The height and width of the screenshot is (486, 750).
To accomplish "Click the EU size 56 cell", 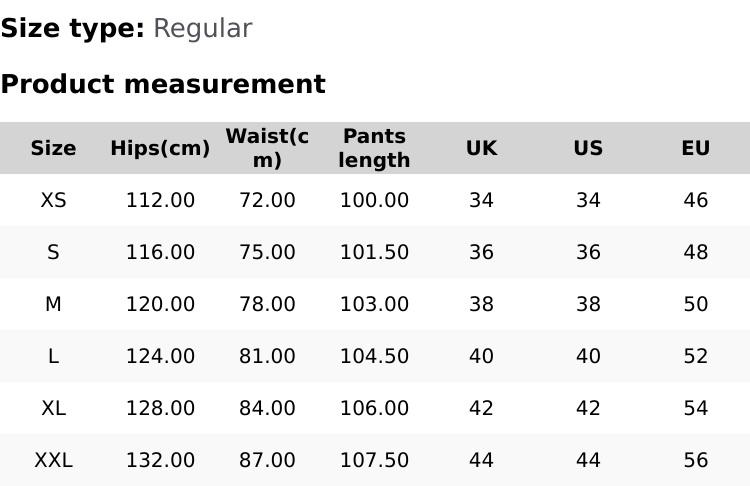I will (x=695, y=460).
